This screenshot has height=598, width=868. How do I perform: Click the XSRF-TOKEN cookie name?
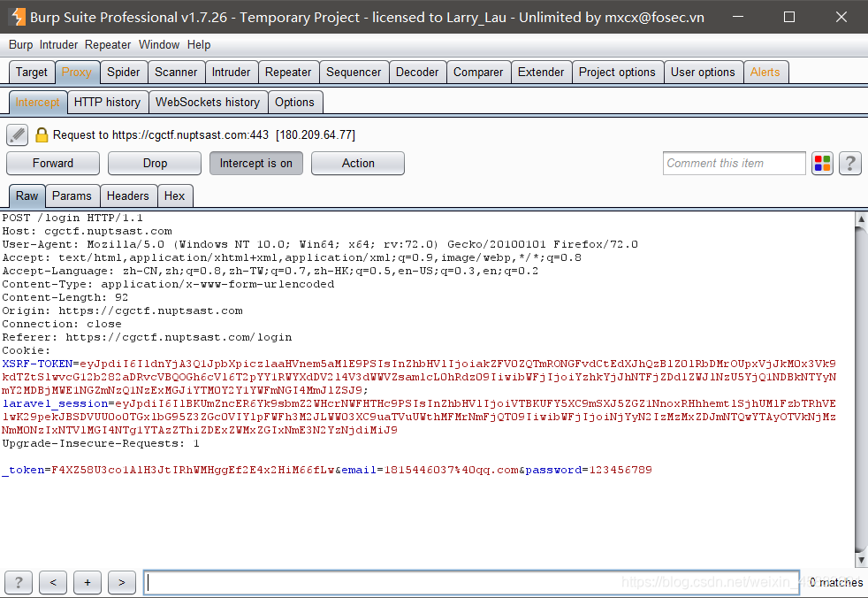point(37,364)
